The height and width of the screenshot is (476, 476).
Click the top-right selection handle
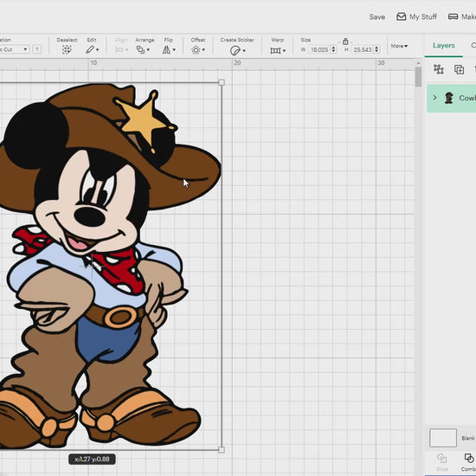click(x=222, y=82)
